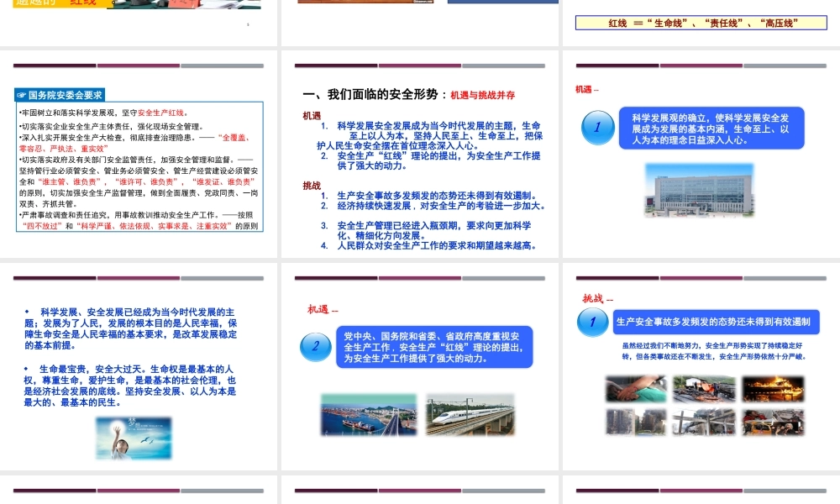Select line 深入扎实开展安全生产大检查
This screenshot has width=840, height=504.
click(x=135, y=143)
